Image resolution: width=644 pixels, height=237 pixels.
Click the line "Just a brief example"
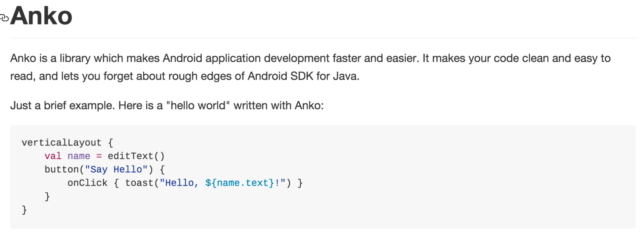tap(167, 106)
